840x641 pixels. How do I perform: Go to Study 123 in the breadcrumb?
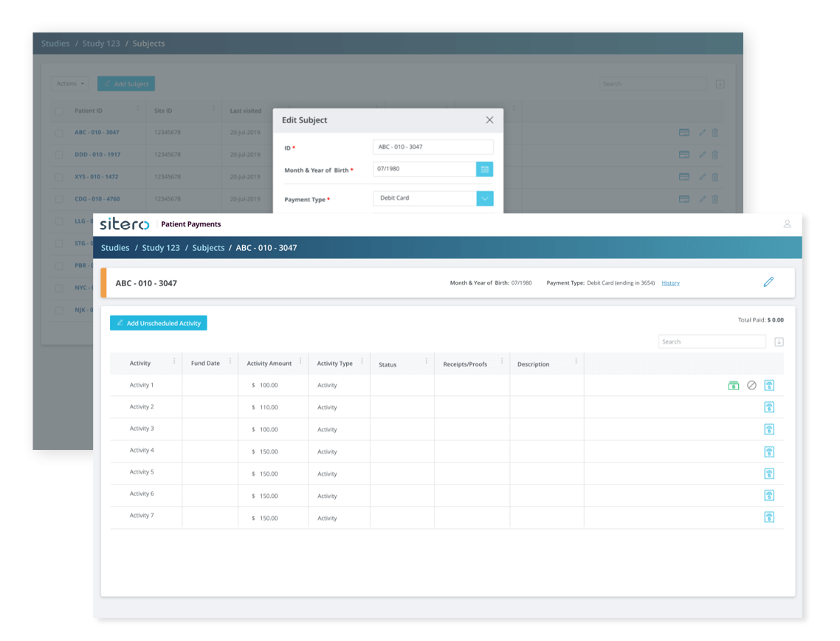pyautogui.click(x=161, y=248)
